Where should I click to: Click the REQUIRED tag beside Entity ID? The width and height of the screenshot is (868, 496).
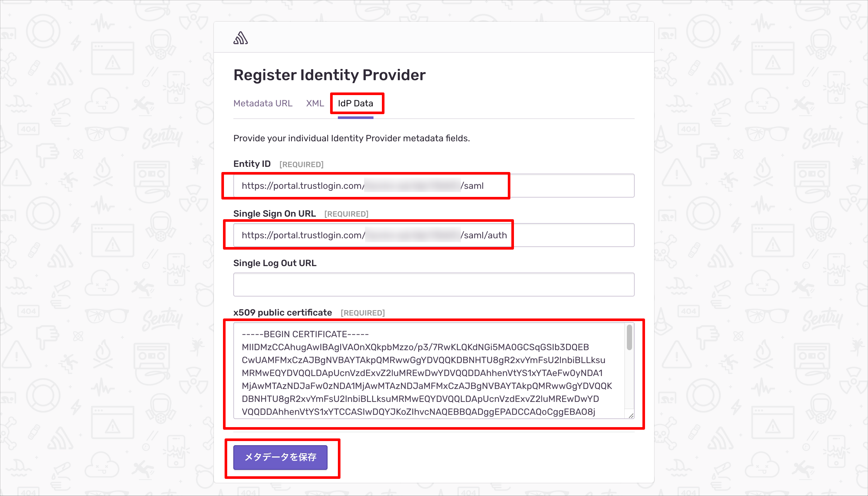coord(301,165)
